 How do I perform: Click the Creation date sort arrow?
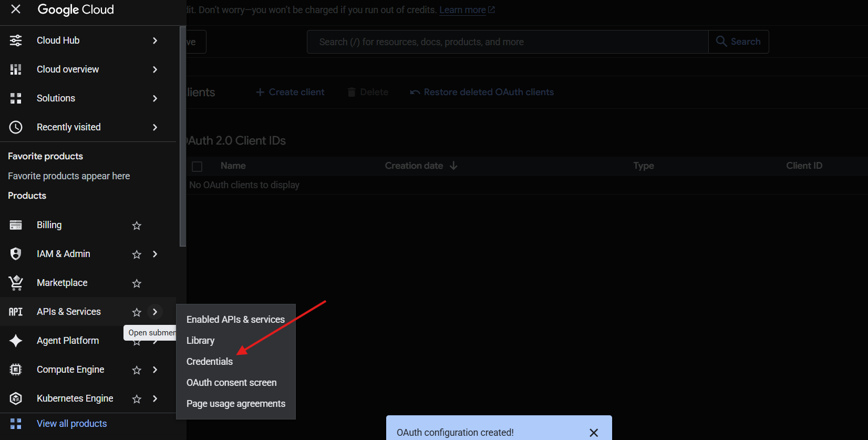(453, 166)
